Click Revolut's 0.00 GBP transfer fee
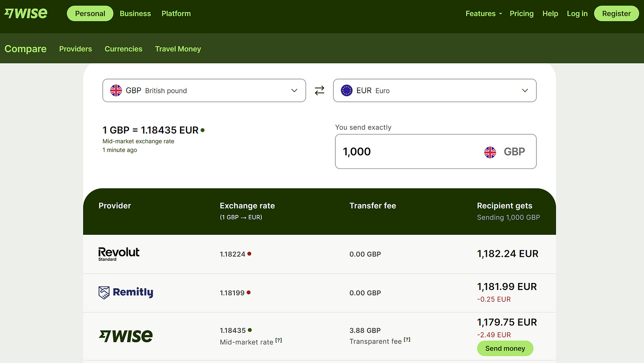 click(365, 254)
